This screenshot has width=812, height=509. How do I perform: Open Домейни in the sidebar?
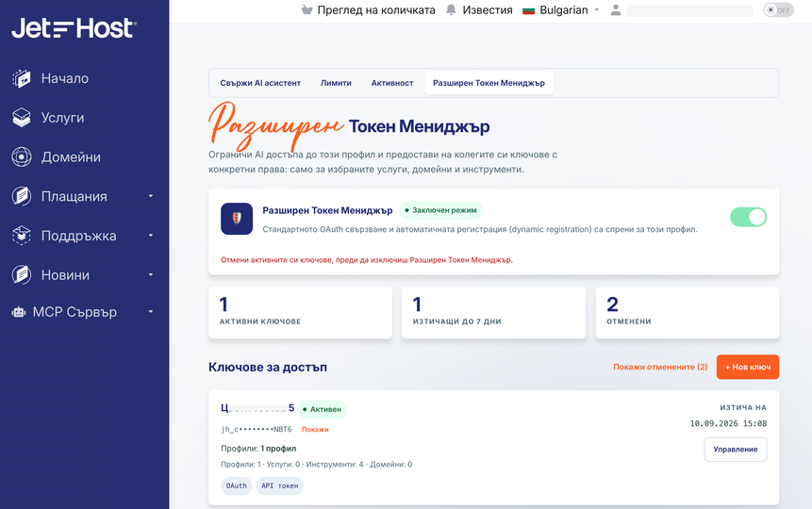tap(71, 156)
